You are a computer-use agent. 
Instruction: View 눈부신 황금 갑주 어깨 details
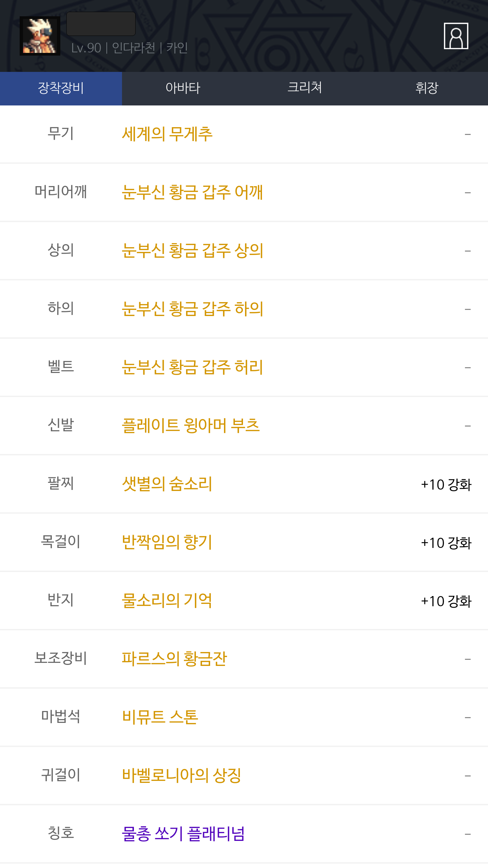point(192,193)
